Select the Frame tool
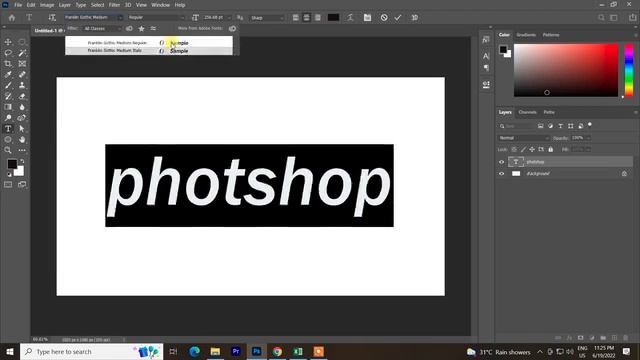Screen dimensions: 640x360 (x=22, y=64)
